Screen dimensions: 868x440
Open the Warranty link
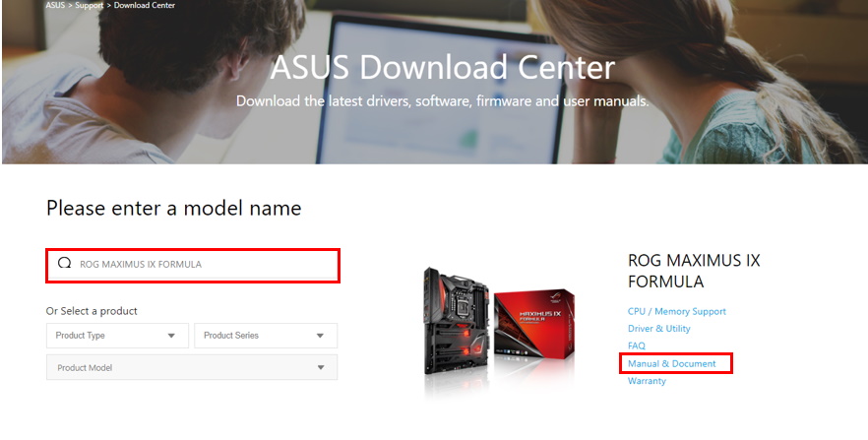[x=647, y=381]
